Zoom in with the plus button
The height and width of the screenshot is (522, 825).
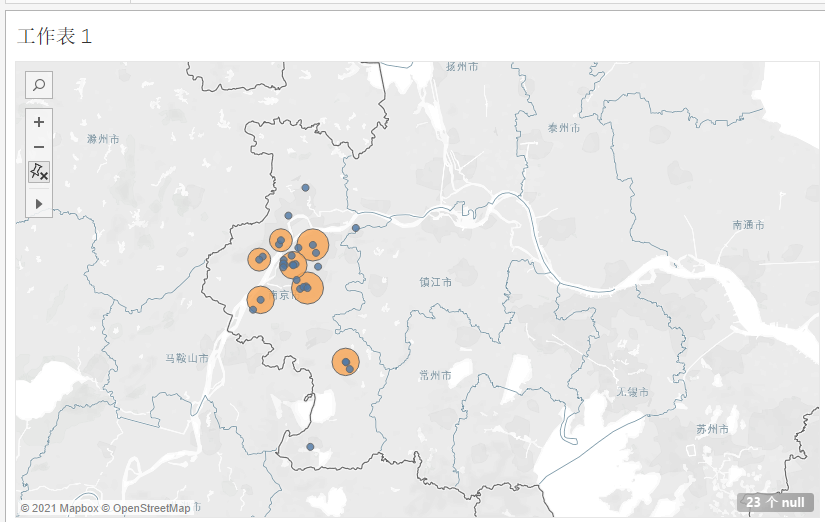click(39, 122)
